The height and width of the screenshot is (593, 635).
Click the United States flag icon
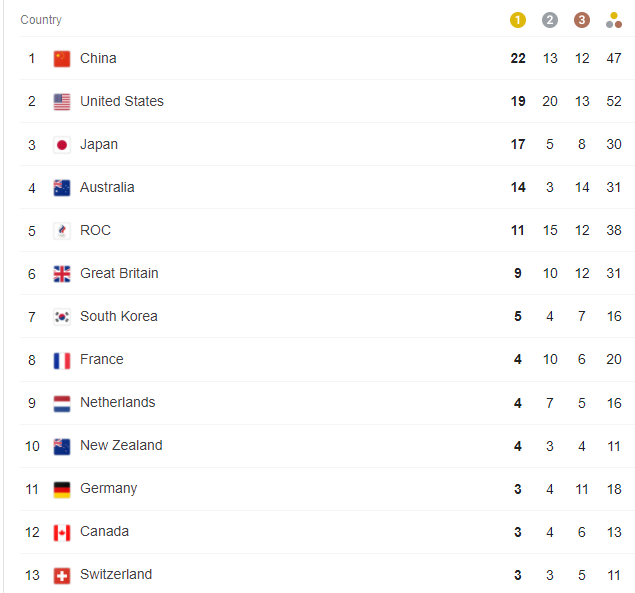point(62,102)
